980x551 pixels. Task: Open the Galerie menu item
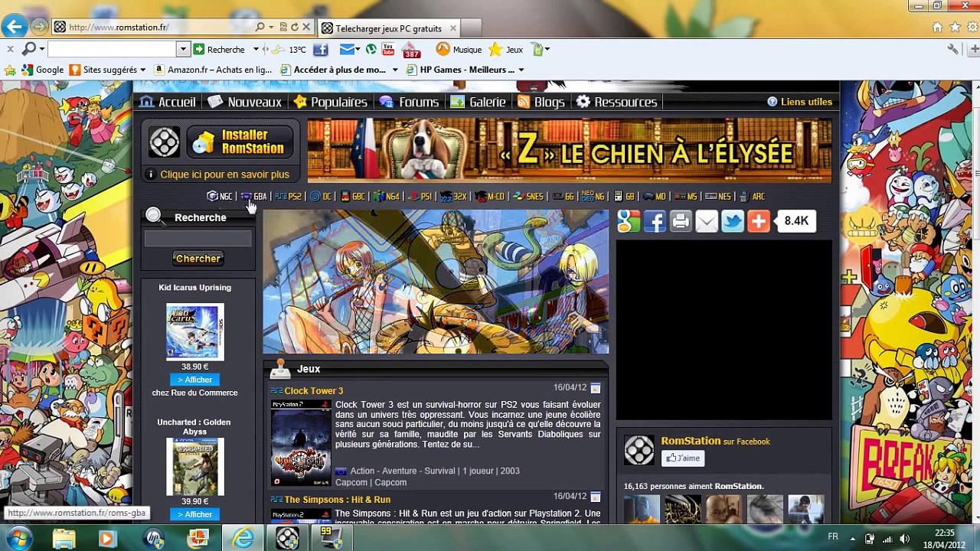(x=478, y=102)
